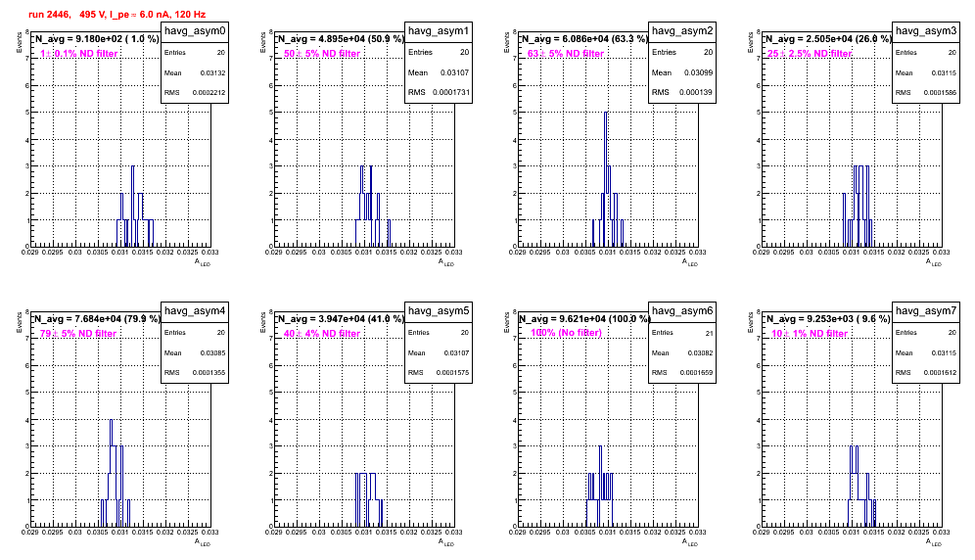Click Mean value 0.03115 in havg_asym7

tap(944, 352)
